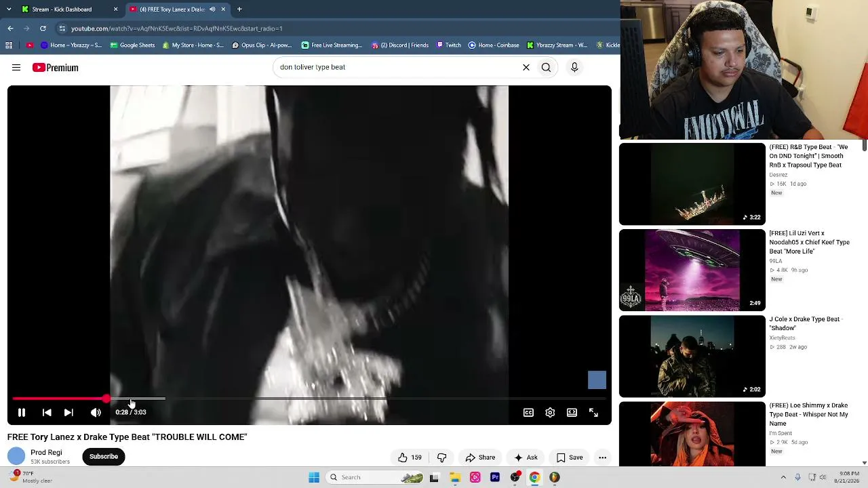Mute the video volume
868x488 pixels.
click(96, 412)
